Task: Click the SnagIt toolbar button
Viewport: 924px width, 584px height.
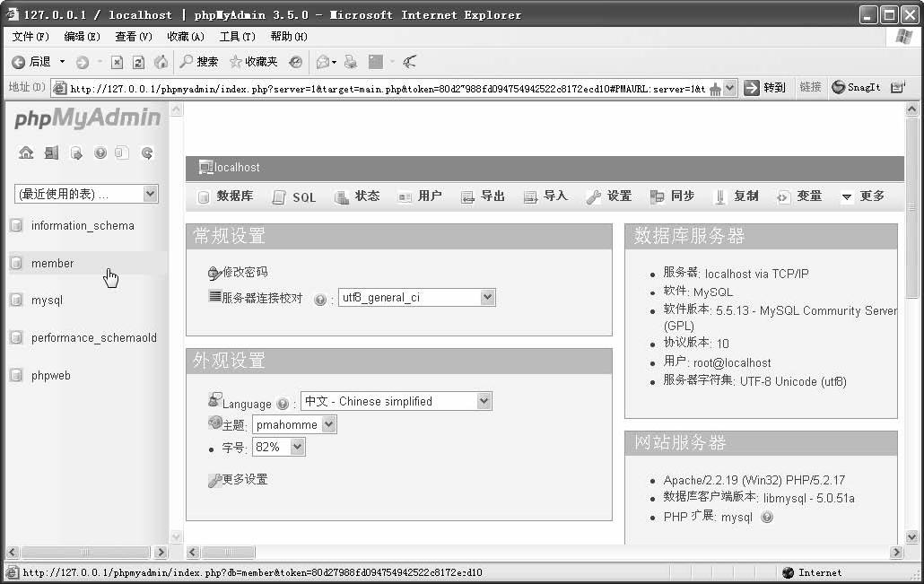Action: tap(856, 87)
